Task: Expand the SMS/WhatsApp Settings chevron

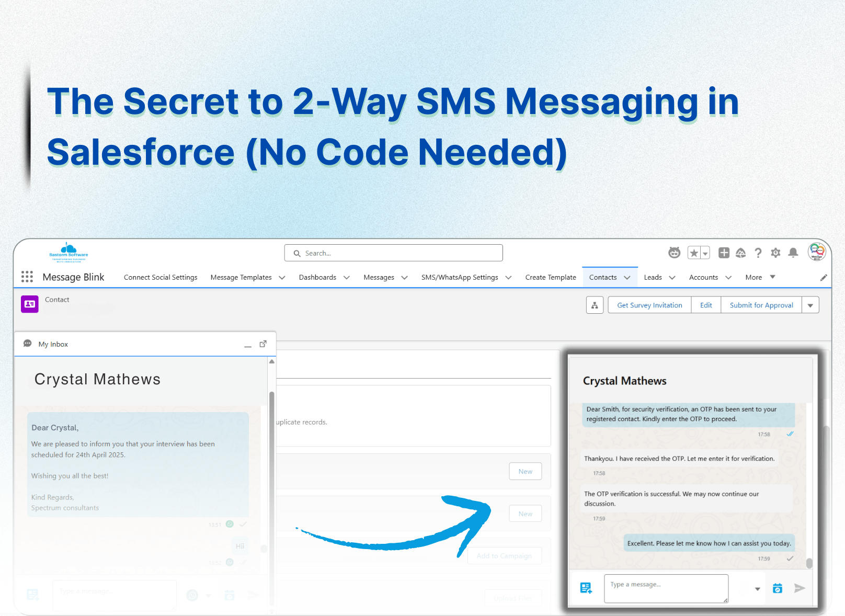Action: [508, 278]
